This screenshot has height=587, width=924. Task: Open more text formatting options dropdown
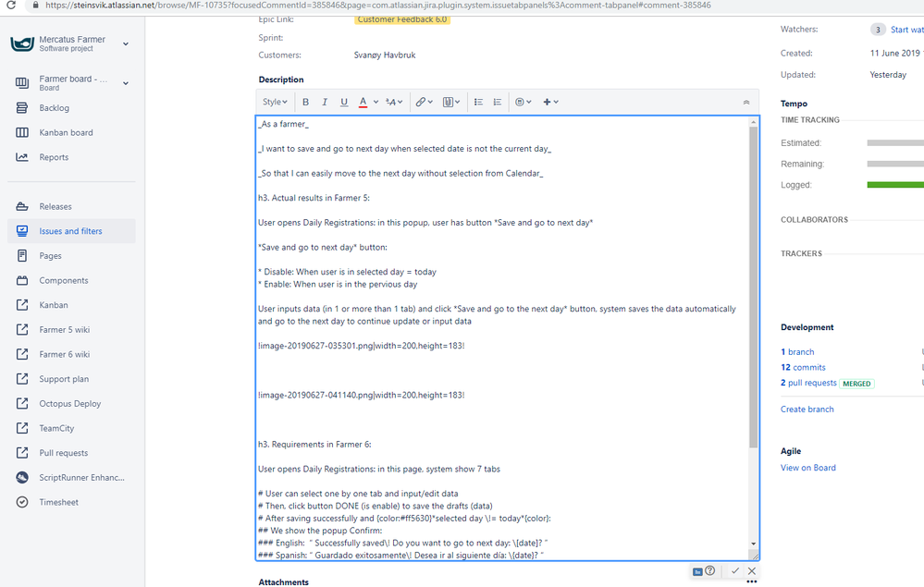pyautogui.click(x=394, y=102)
